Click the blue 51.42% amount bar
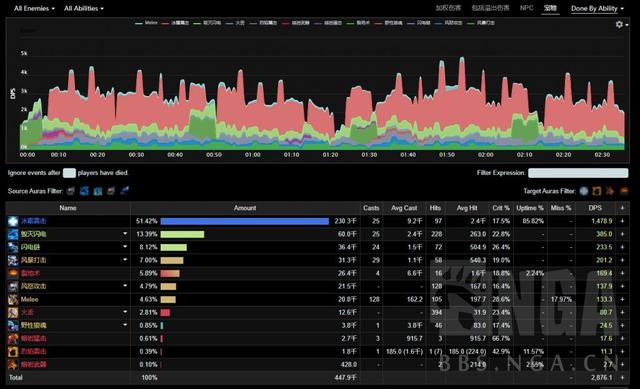The width and height of the screenshot is (640, 389). coord(244,221)
